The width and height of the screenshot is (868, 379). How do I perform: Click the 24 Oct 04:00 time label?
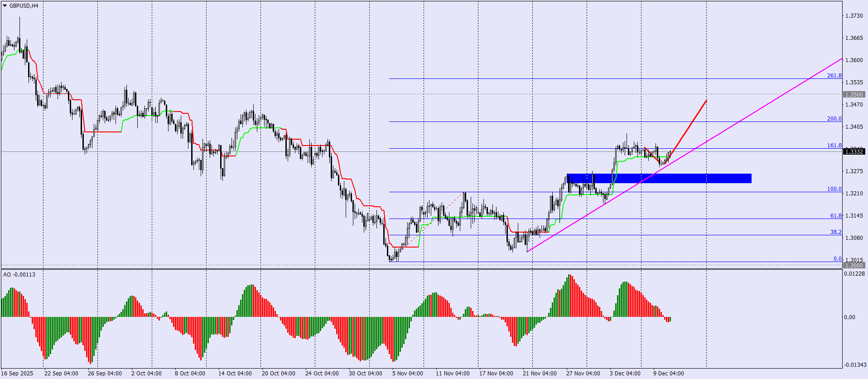pyautogui.click(x=322, y=374)
